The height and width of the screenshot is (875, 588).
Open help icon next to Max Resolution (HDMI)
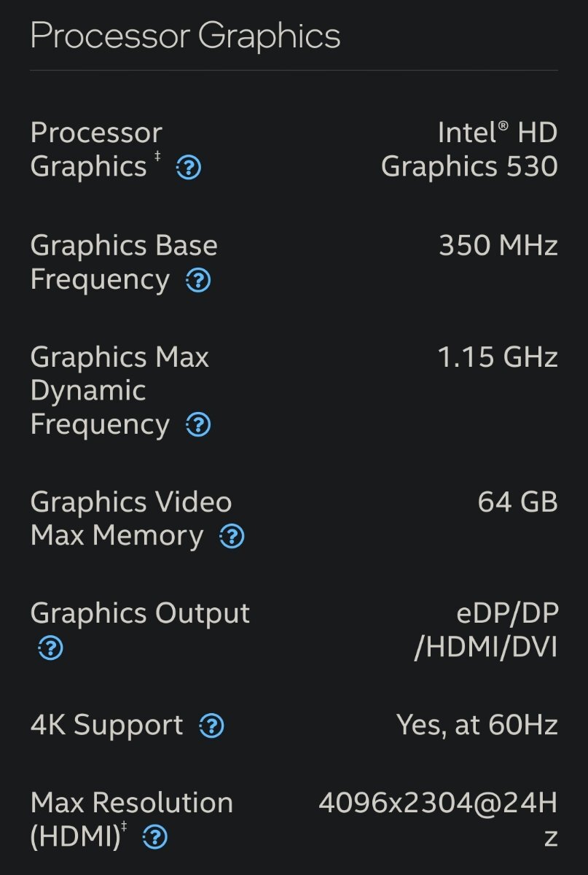[x=155, y=838]
